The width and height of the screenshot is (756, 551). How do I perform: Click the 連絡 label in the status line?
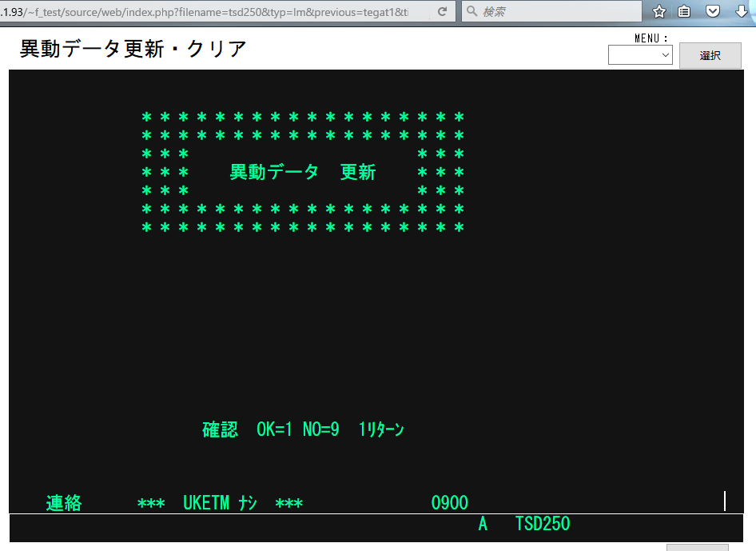tap(64, 503)
